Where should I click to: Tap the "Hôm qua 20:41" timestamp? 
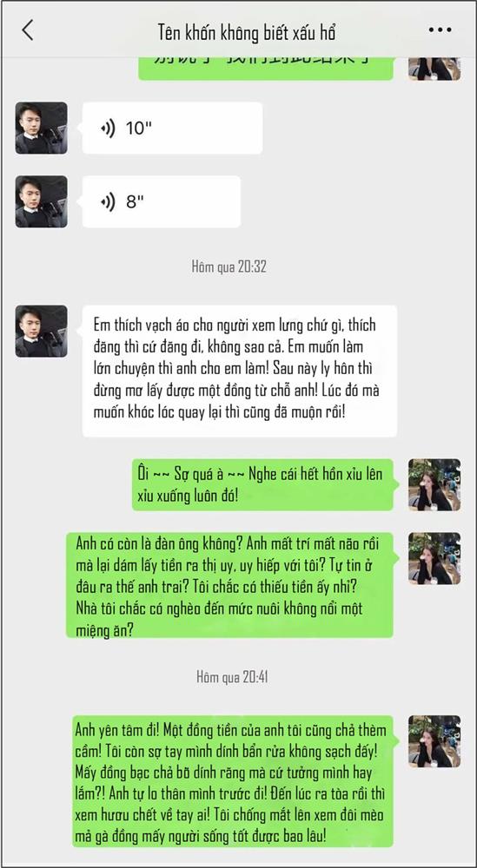click(232, 676)
